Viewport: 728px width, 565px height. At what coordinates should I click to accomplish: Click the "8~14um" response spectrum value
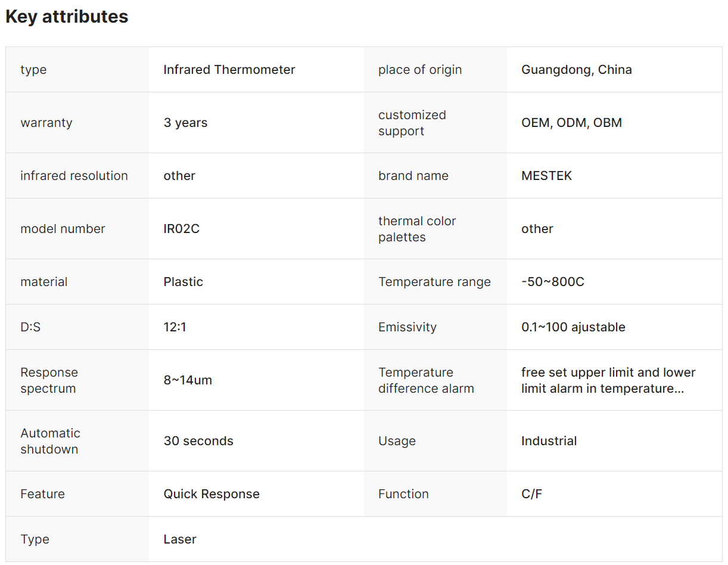coord(188,380)
